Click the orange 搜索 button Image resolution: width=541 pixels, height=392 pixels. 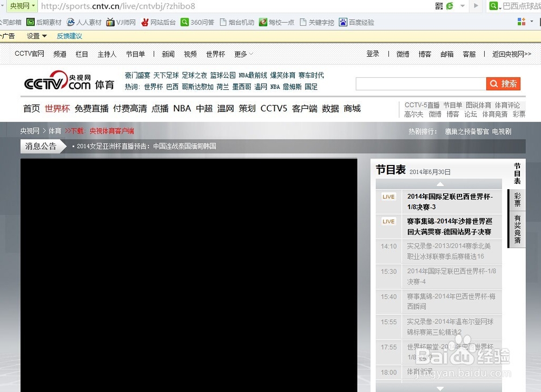point(503,84)
